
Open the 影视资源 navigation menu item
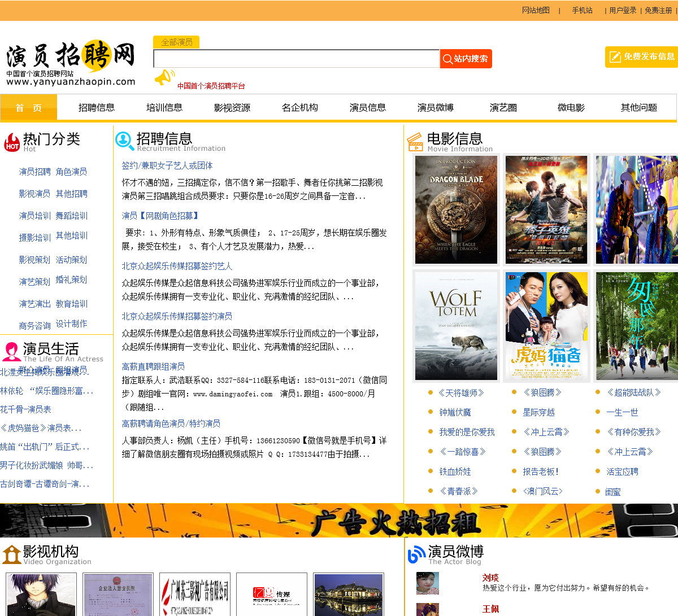click(x=232, y=107)
